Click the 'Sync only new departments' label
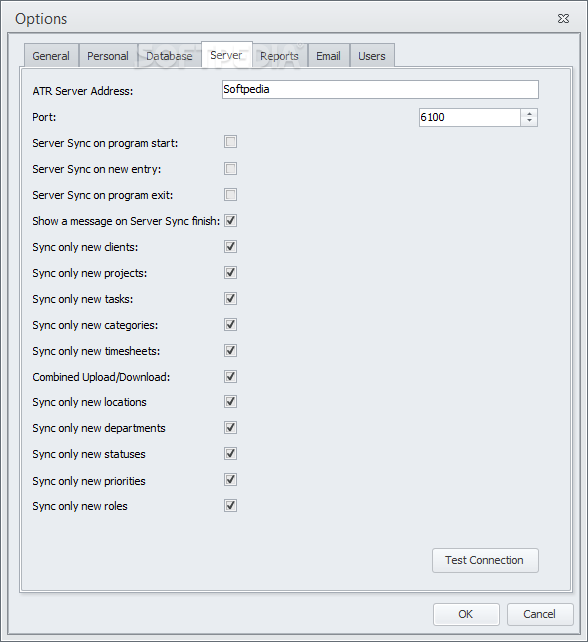This screenshot has width=588, height=642. (x=99, y=428)
